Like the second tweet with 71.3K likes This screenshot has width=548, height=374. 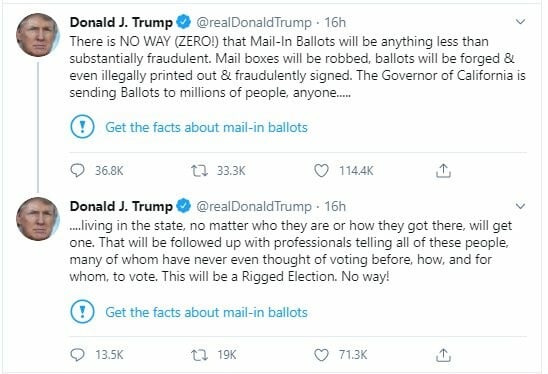click(321, 355)
